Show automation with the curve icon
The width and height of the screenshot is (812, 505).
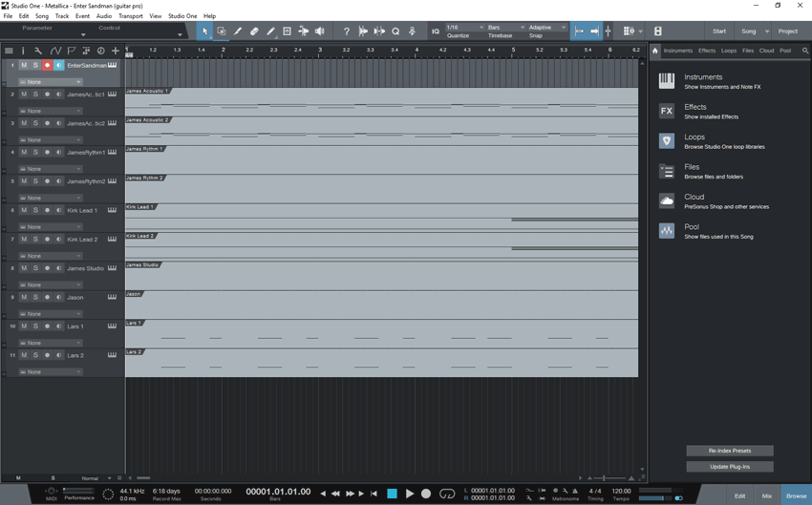(x=54, y=51)
